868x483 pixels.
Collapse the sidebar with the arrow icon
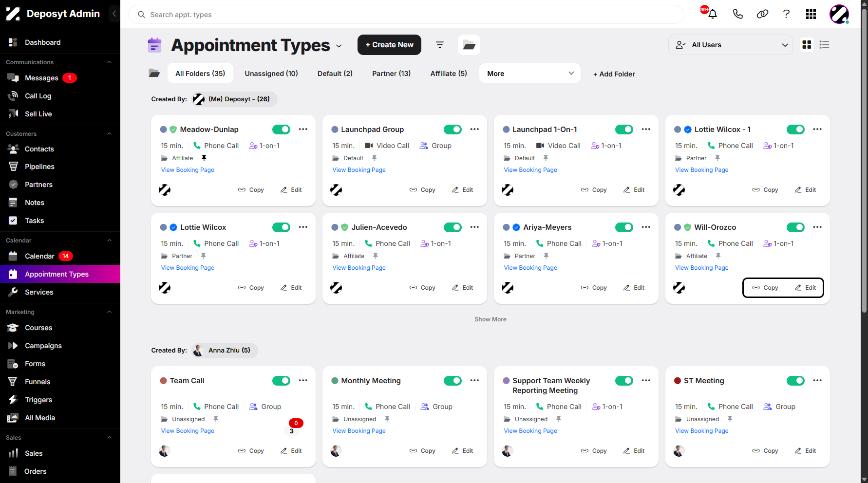coord(114,14)
